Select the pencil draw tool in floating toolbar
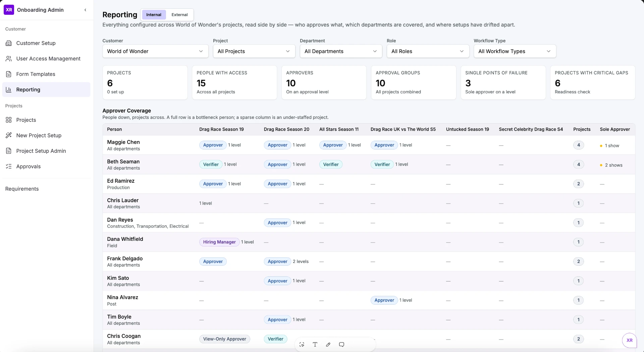 pos(328,344)
